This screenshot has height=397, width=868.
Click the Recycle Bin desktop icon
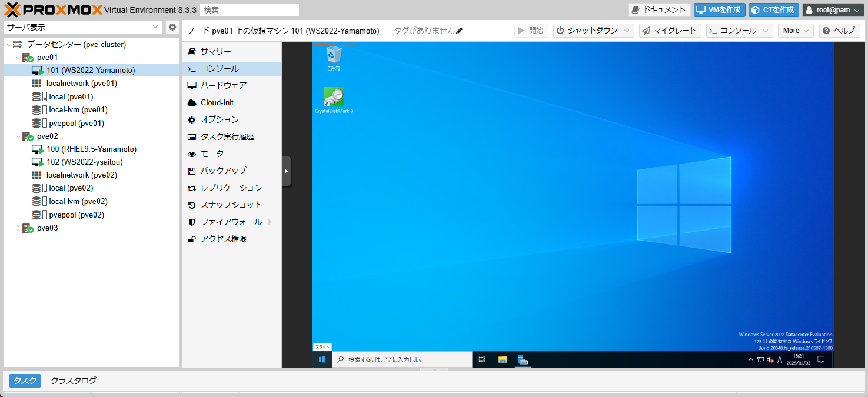click(334, 56)
